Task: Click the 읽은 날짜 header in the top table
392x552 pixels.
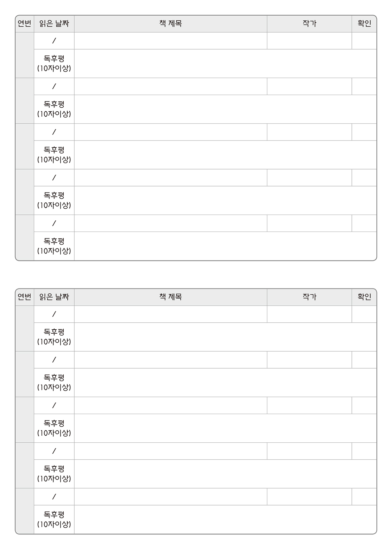Action: 54,24
